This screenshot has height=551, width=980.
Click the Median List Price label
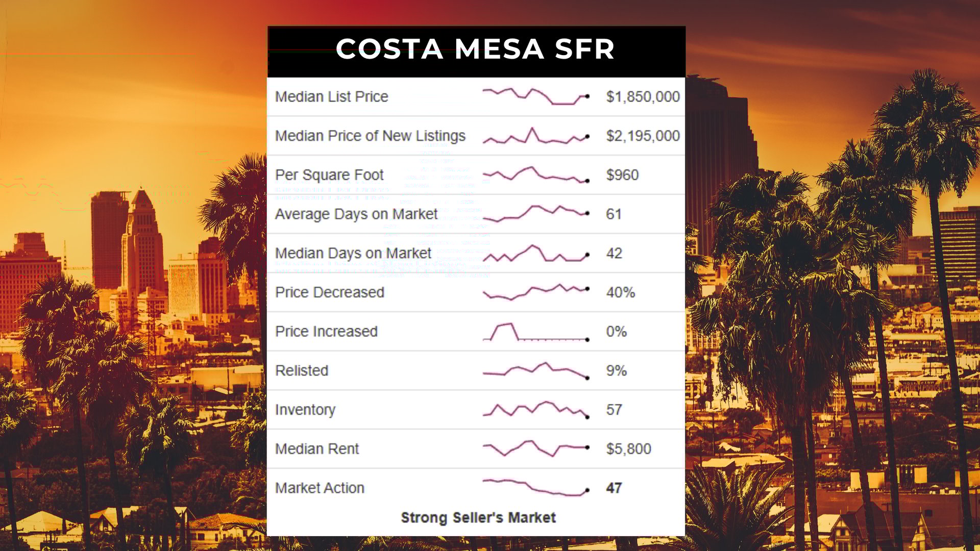pos(332,96)
